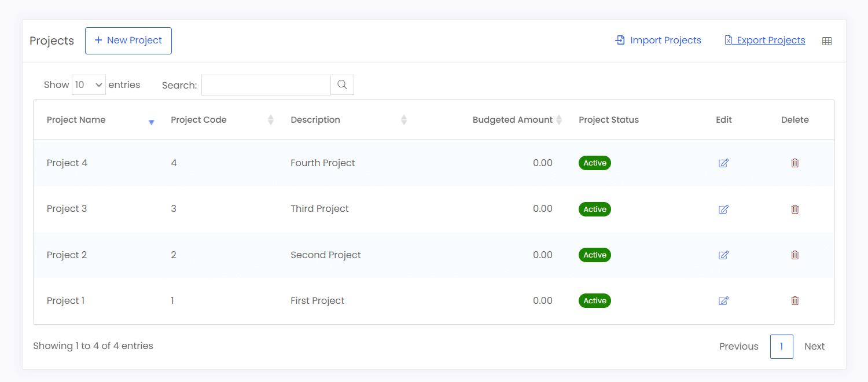Click the 'Project 1' name cell
The width and height of the screenshot is (868, 382).
66,300
